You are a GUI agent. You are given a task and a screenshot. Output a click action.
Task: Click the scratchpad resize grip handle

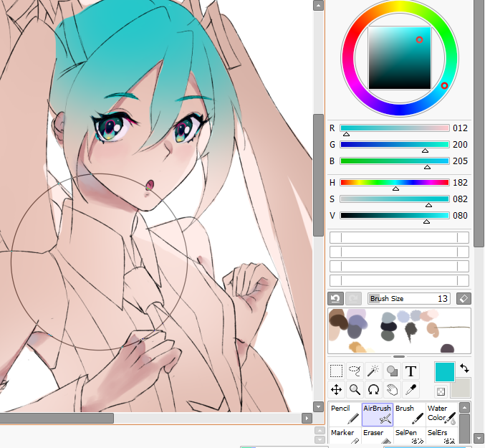point(399,357)
